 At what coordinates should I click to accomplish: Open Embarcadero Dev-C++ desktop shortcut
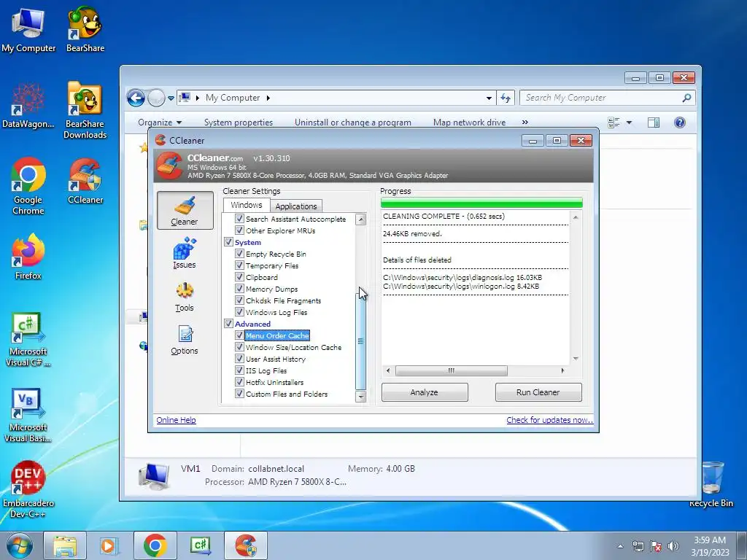[28, 490]
